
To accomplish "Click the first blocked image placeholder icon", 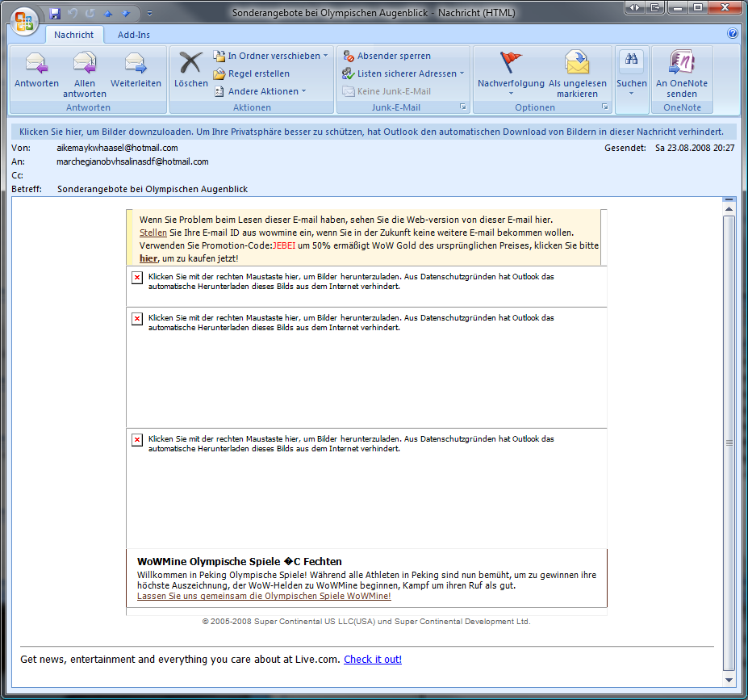I will 137,277.
